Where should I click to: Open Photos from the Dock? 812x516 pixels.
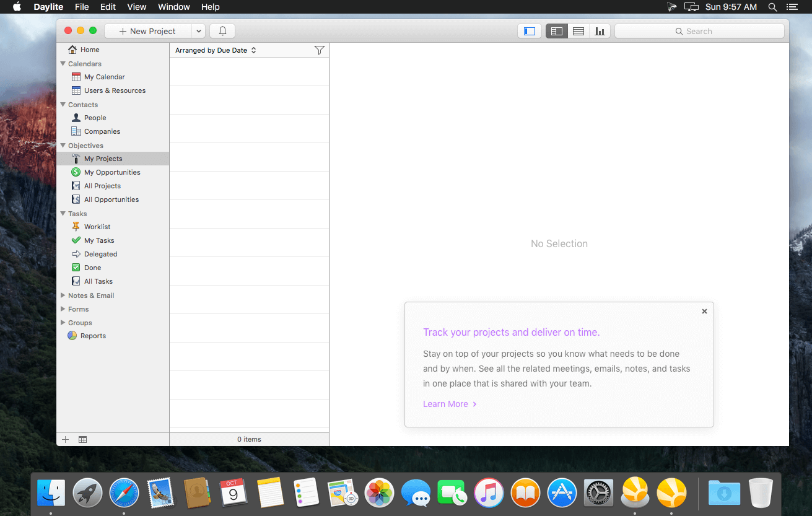pyautogui.click(x=380, y=493)
